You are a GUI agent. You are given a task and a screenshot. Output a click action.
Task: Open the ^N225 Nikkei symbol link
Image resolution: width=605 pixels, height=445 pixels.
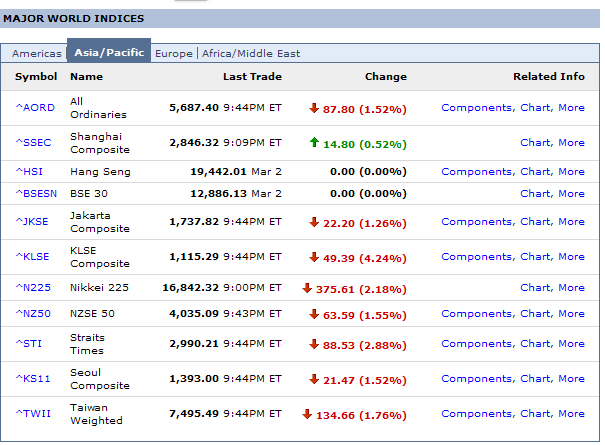(35, 288)
